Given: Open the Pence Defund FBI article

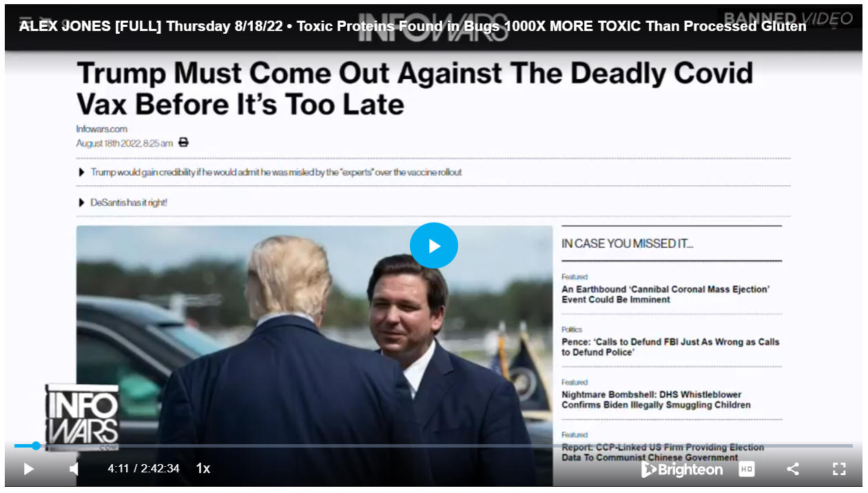Looking at the screenshot, I should (670, 347).
